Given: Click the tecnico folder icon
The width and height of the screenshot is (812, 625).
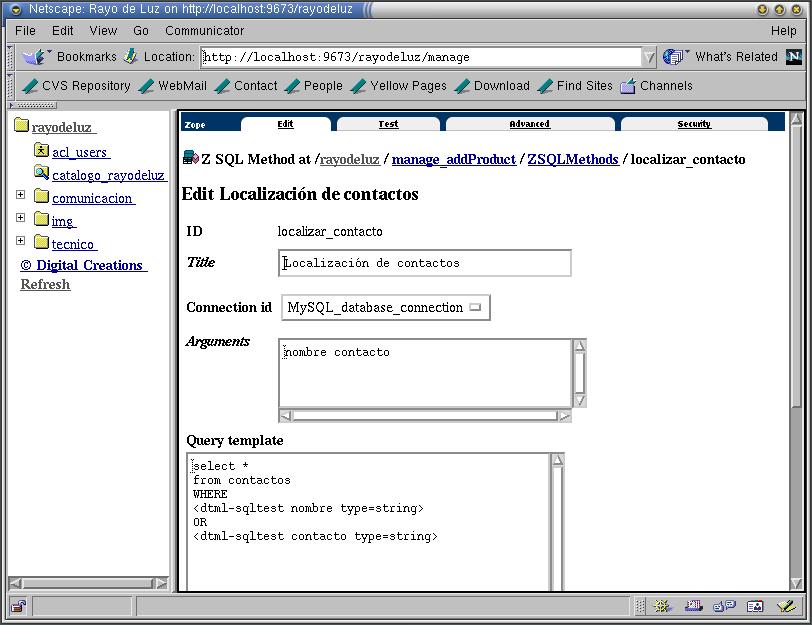Looking at the screenshot, I should (41, 241).
